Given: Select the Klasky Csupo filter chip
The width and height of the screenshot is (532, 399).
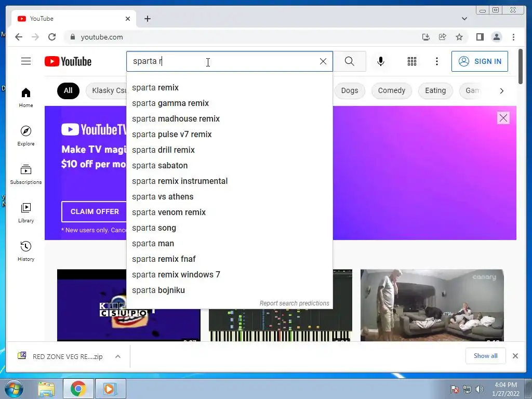Looking at the screenshot, I should click(x=106, y=90).
